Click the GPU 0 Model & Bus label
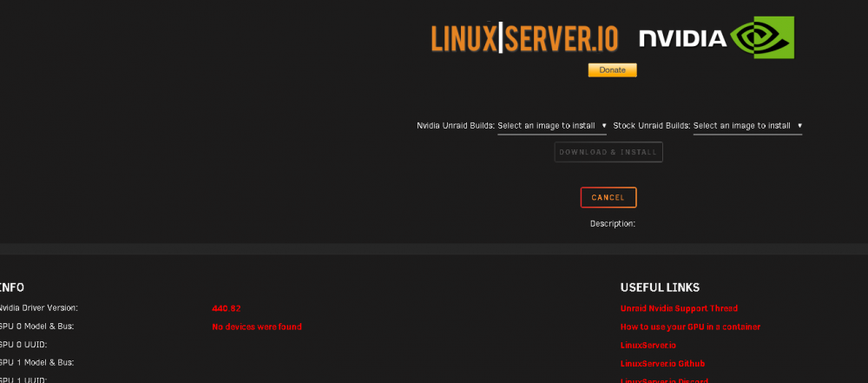 pyautogui.click(x=36, y=327)
